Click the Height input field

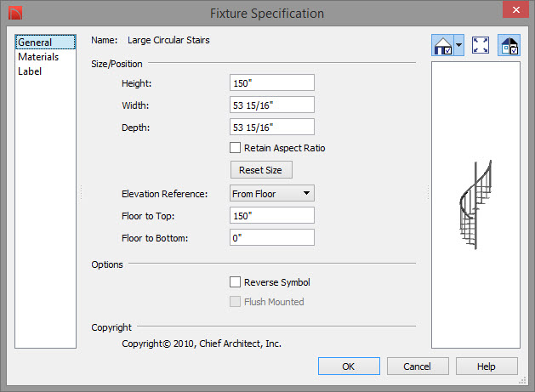[x=272, y=82]
